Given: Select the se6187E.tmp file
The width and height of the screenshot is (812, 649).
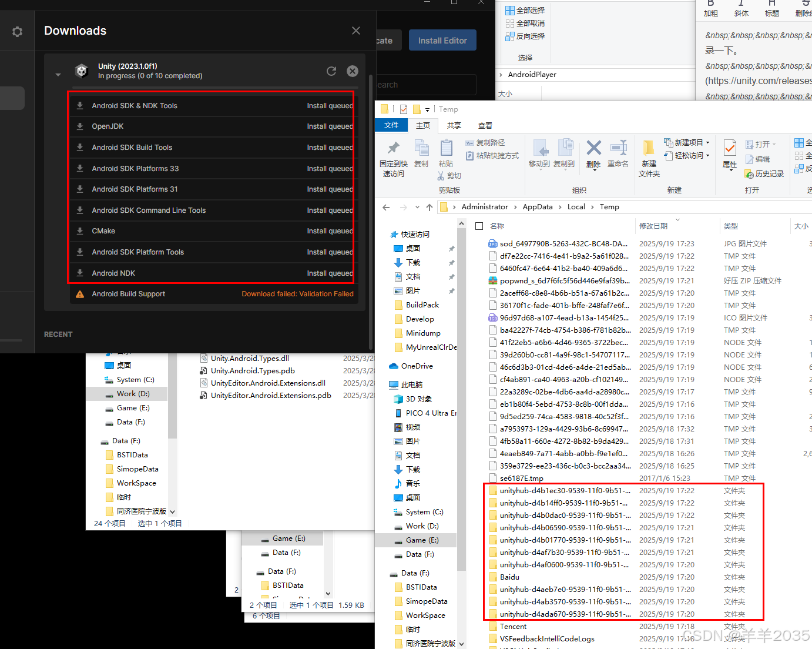Looking at the screenshot, I should click(x=522, y=479).
